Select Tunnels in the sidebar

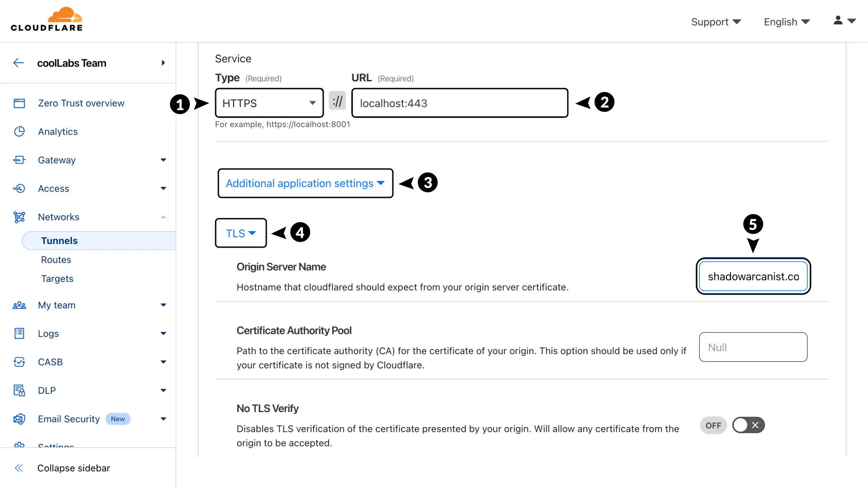59,241
